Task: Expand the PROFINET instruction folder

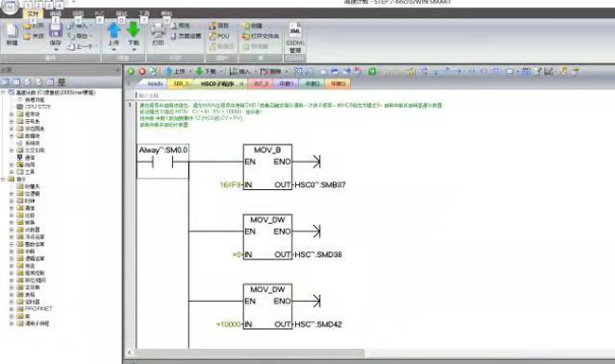Action: point(11,309)
